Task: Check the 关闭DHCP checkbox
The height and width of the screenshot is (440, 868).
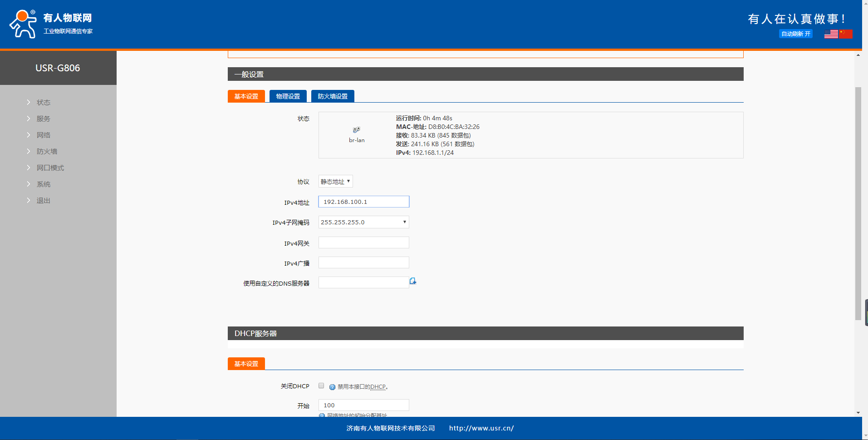Action: pyautogui.click(x=321, y=386)
